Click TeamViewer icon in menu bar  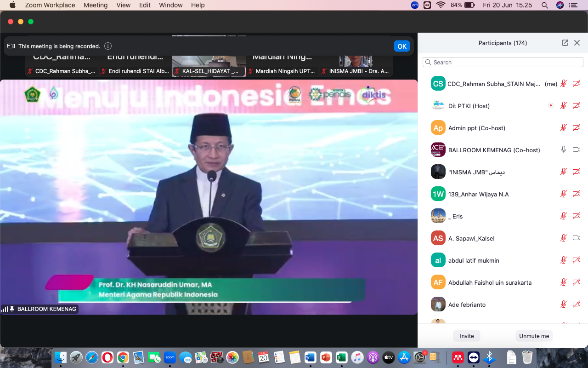427,5
